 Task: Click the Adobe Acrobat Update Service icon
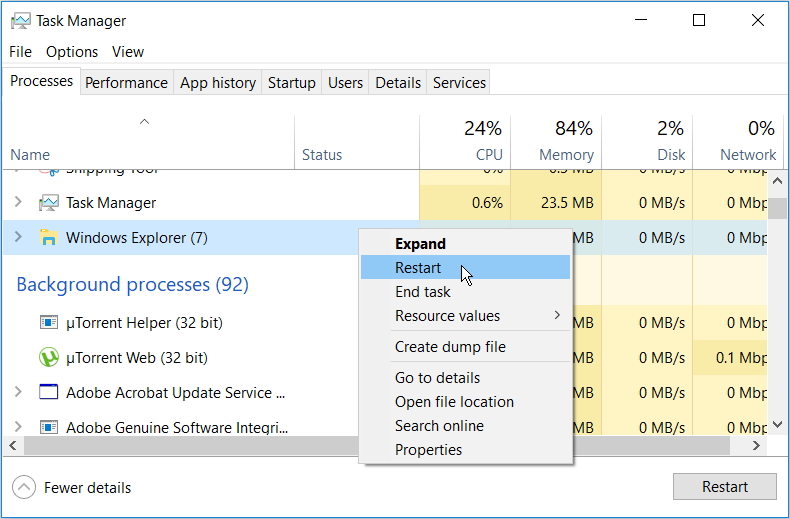tap(48, 392)
